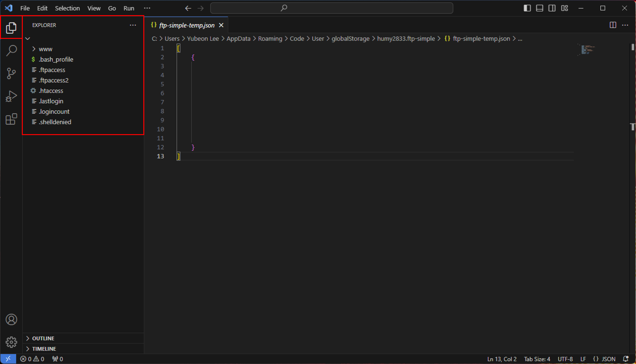Expand the OUTLINE section
The width and height of the screenshot is (636, 364).
[x=43, y=338]
